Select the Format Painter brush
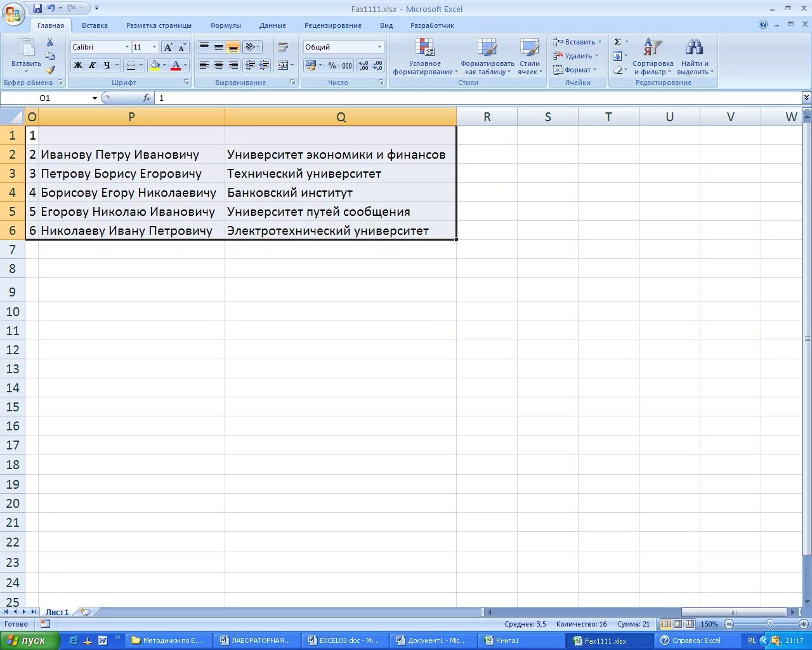 50,70
